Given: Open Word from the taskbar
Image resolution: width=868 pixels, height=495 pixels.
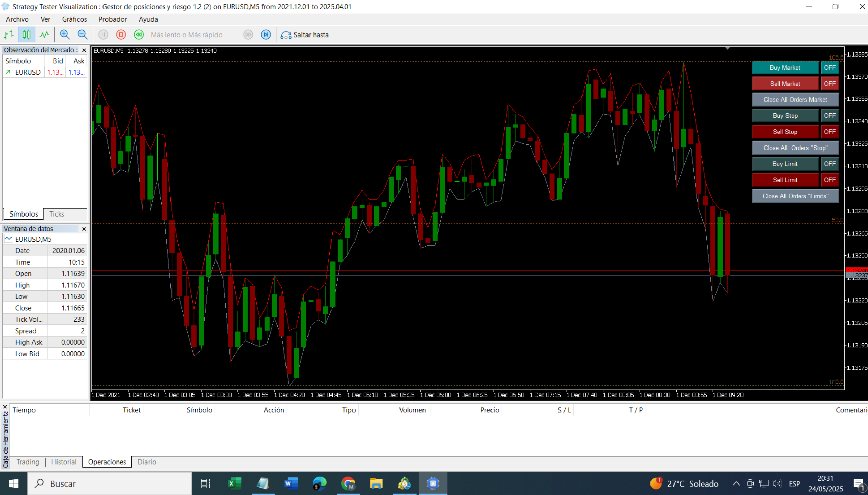Looking at the screenshot, I should tap(291, 483).
